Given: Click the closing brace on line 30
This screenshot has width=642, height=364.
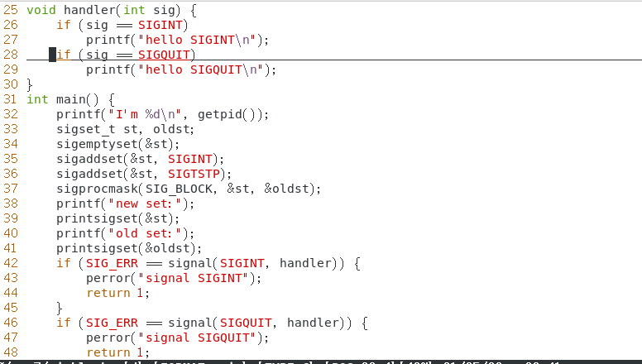Looking at the screenshot, I should coord(30,84).
